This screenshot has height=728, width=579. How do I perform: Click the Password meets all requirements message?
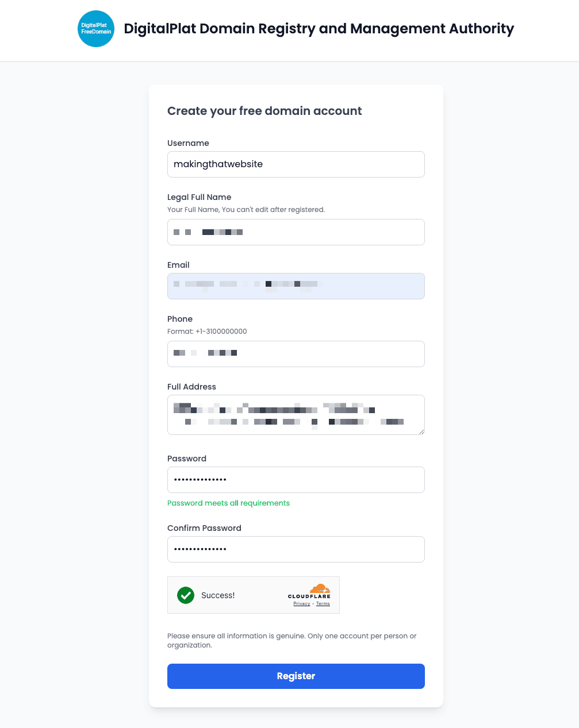228,503
